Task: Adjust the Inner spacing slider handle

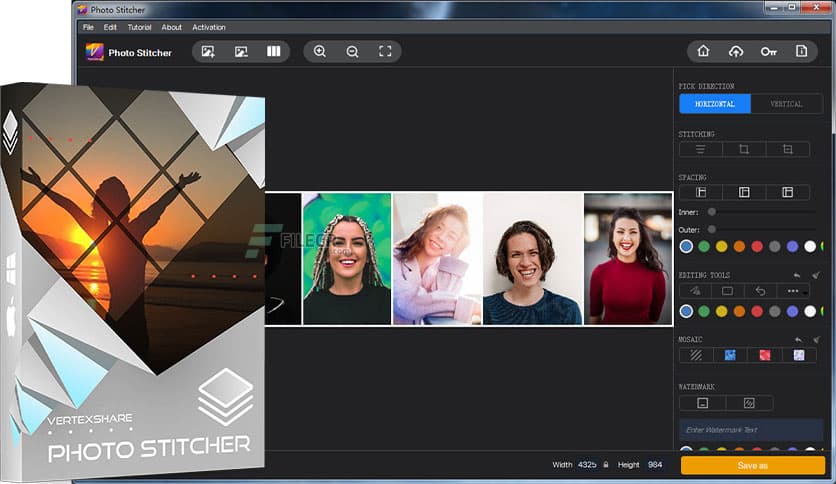Action: click(x=712, y=212)
